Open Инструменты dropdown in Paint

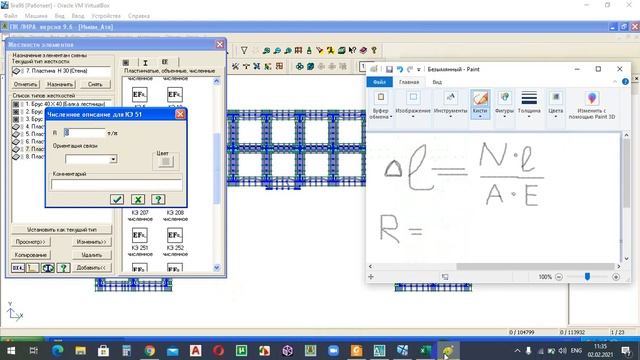point(450,105)
